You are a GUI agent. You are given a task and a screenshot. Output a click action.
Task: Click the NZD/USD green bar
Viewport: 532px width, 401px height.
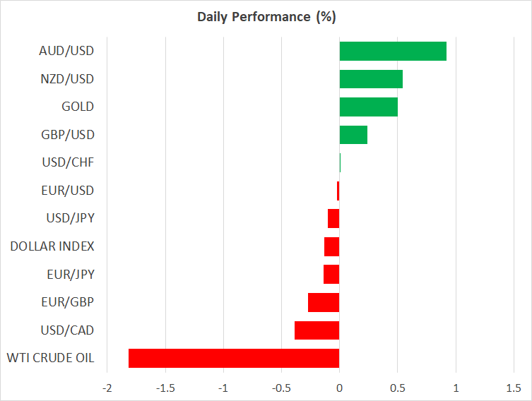coord(371,79)
